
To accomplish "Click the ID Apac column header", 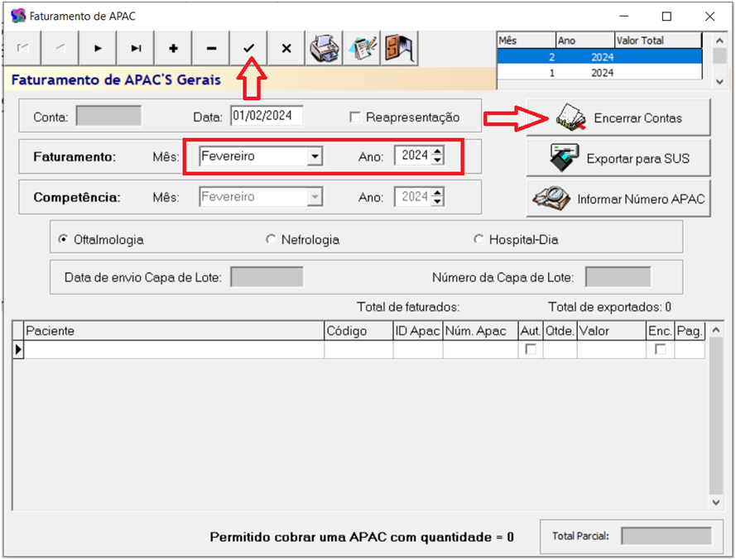I will [418, 331].
